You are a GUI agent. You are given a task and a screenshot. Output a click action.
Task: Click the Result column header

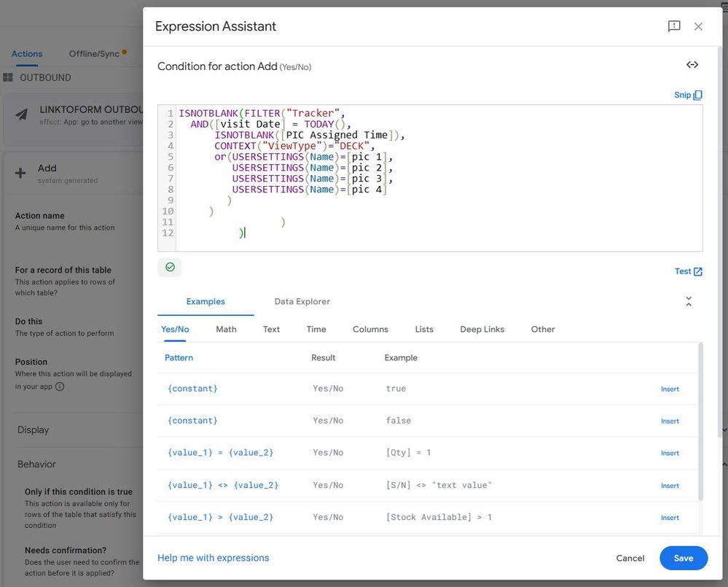[323, 357]
